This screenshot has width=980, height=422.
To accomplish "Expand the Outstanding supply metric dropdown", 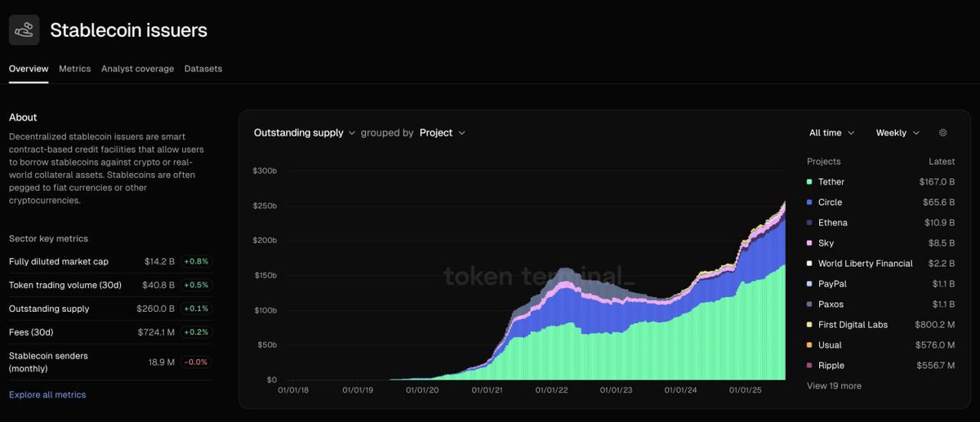I will (305, 133).
